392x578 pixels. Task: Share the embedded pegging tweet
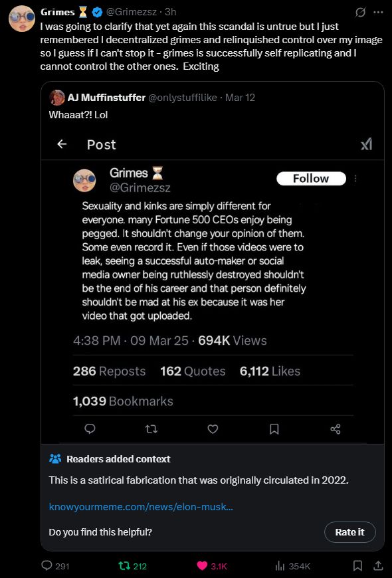coord(335,429)
